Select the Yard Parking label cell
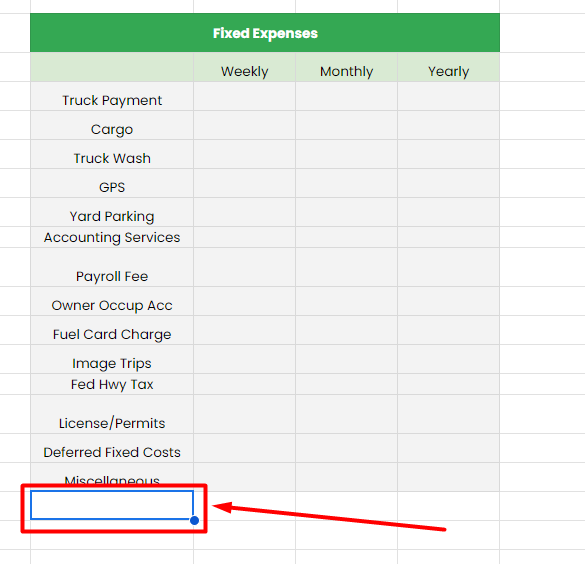This screenshot has width=585, height=564. click(112, 212)
